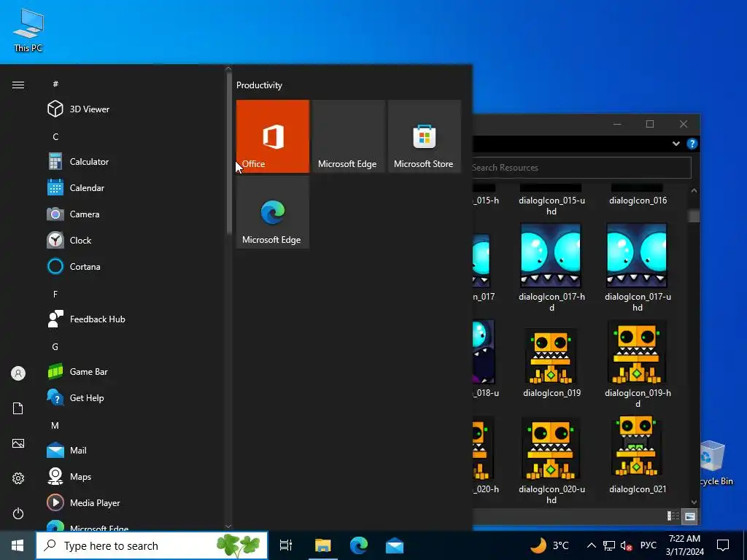Jump to the G letter group header
Screen dimensions: 747x560
click(x=55, y=346)
